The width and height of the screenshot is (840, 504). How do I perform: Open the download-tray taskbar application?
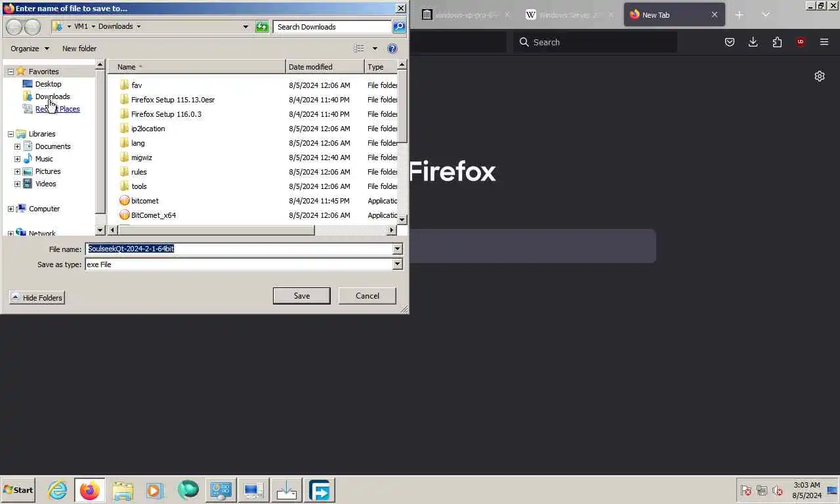coord(286,490)
